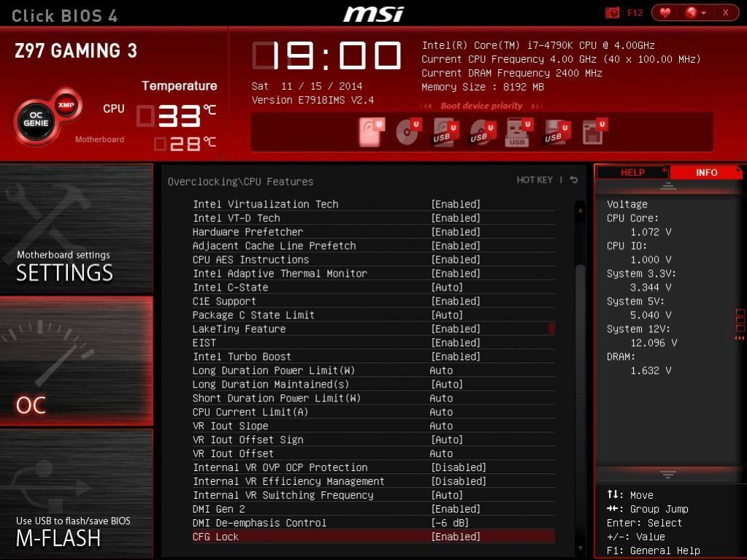
Task: Click the CPU Core 1.072 V reading
Action: pyautogui.click(x=651, y=232)
